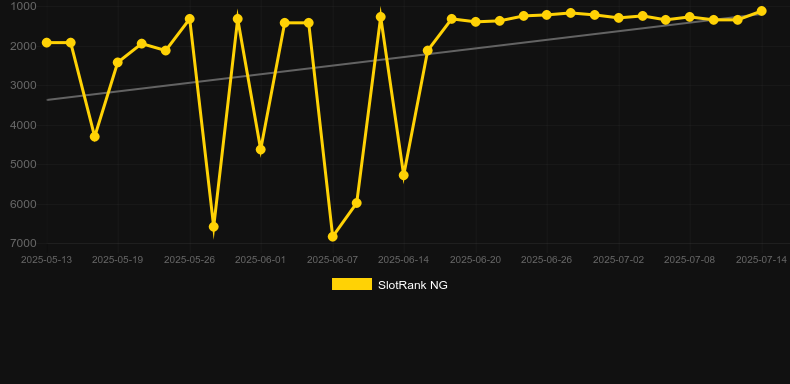Click the lowest data point at 2025-06-07
This screenshot has width=790, height=384.
333,236
